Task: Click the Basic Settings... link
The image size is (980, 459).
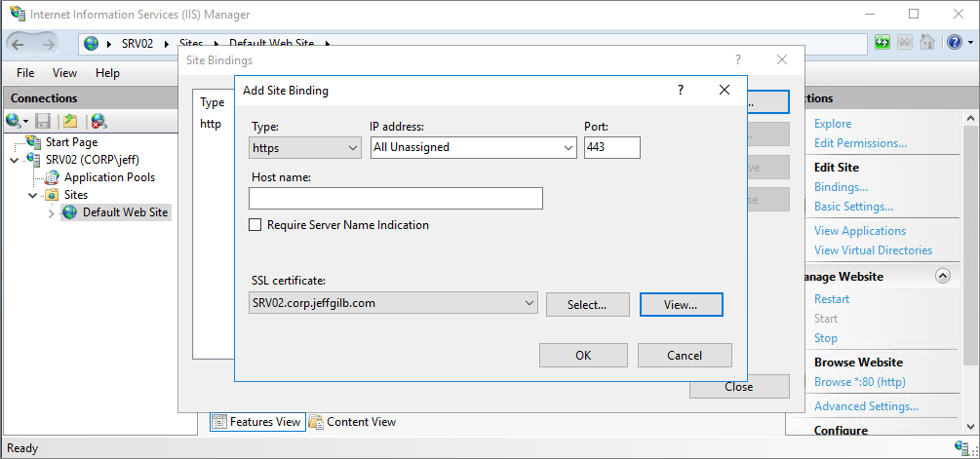Action: tap(853, 206)
